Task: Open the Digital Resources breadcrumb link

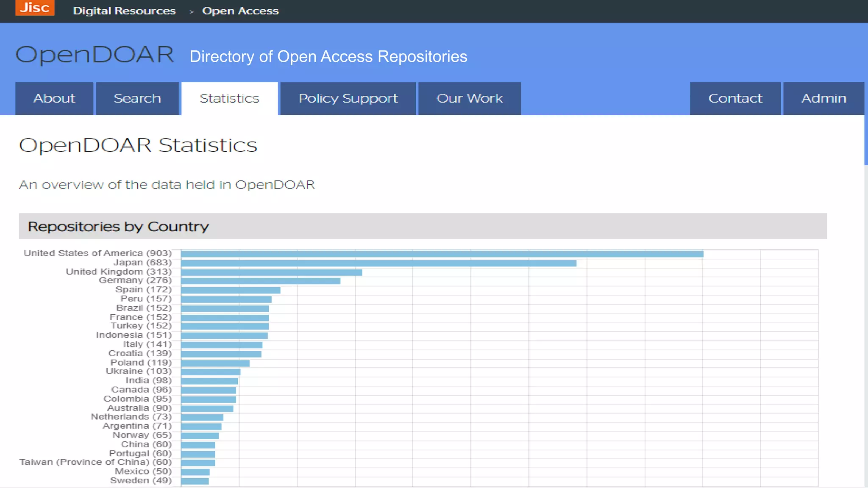Action: [x=124, y=11]
